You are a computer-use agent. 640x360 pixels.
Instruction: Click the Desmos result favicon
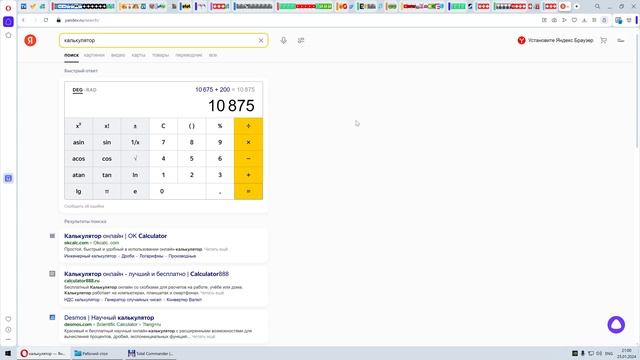(x=52, y=317)
